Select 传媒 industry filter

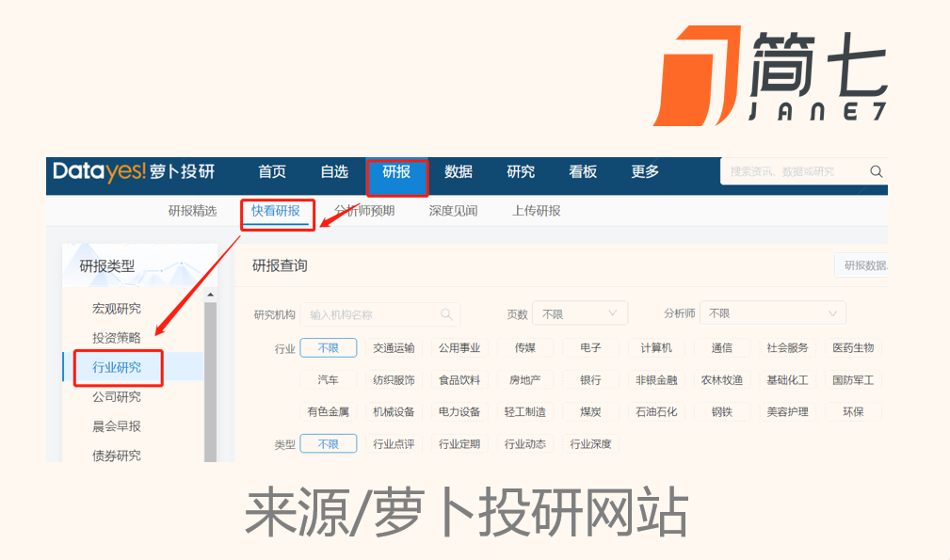click(x=525, y=348)
